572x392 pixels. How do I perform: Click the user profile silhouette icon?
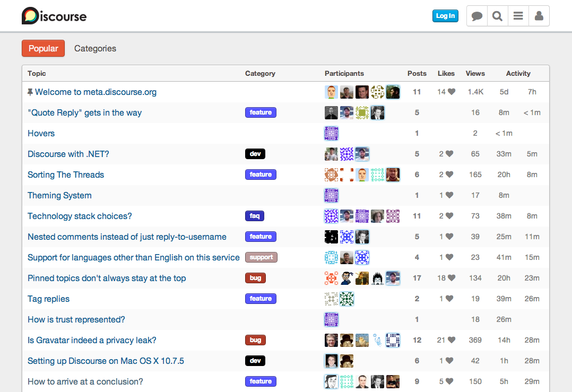(539, 16)
